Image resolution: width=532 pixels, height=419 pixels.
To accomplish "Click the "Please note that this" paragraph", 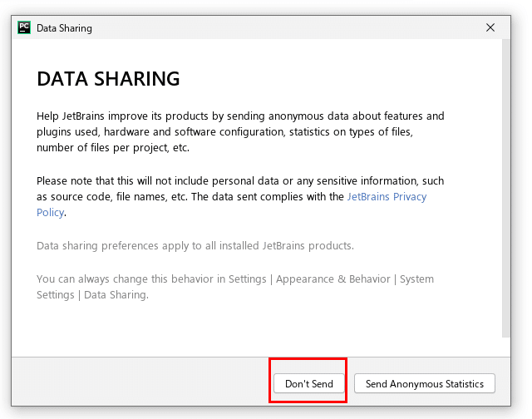I will tap(240, 180).
